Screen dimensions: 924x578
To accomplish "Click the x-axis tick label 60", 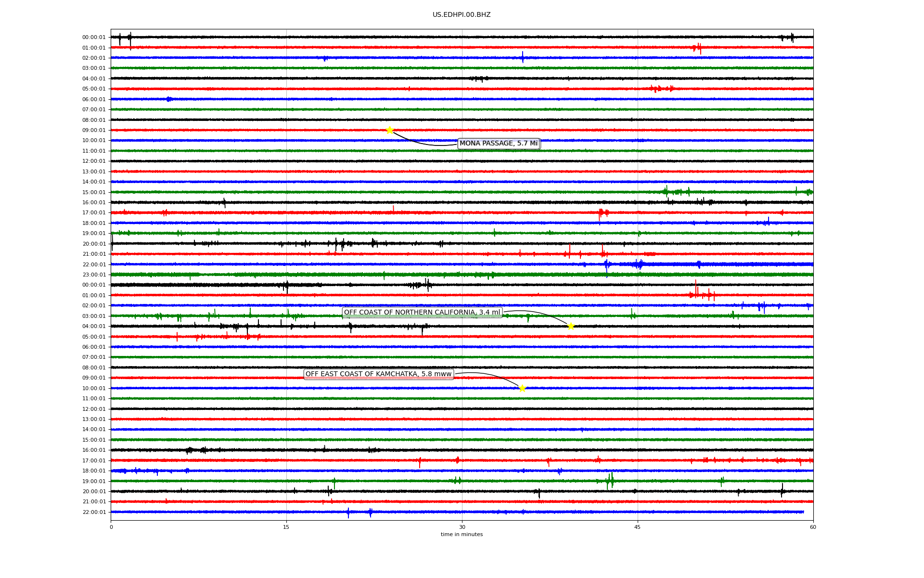I will tap(813, 527).
